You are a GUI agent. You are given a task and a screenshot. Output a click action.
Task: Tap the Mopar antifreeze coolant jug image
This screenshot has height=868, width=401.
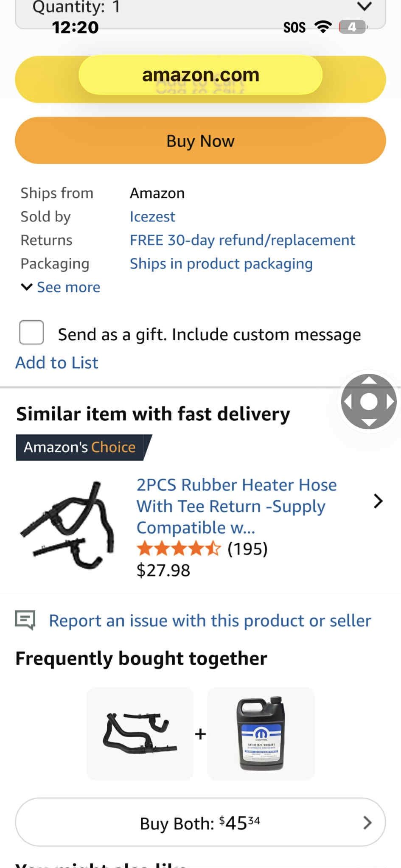[x=261, y=734]
